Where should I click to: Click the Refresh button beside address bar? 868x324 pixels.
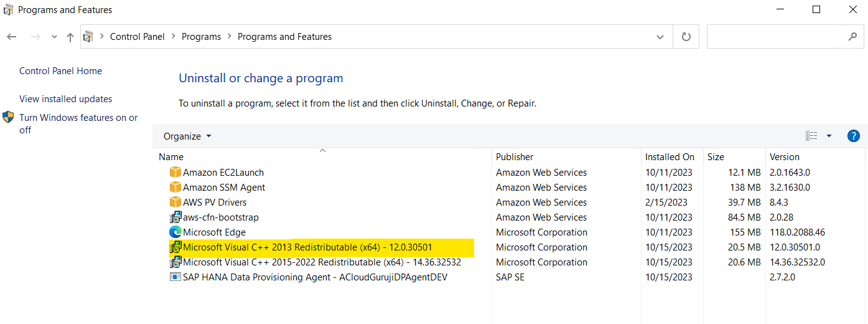(x=686, y=37)
